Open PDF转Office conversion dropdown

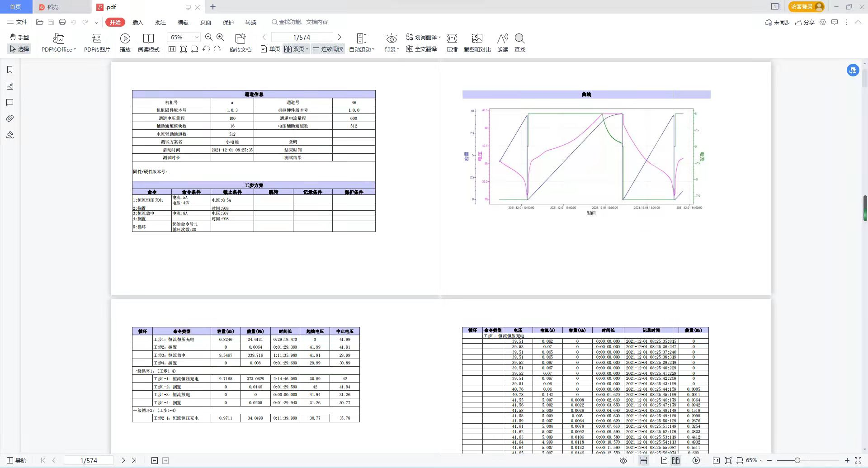[59, 43]
